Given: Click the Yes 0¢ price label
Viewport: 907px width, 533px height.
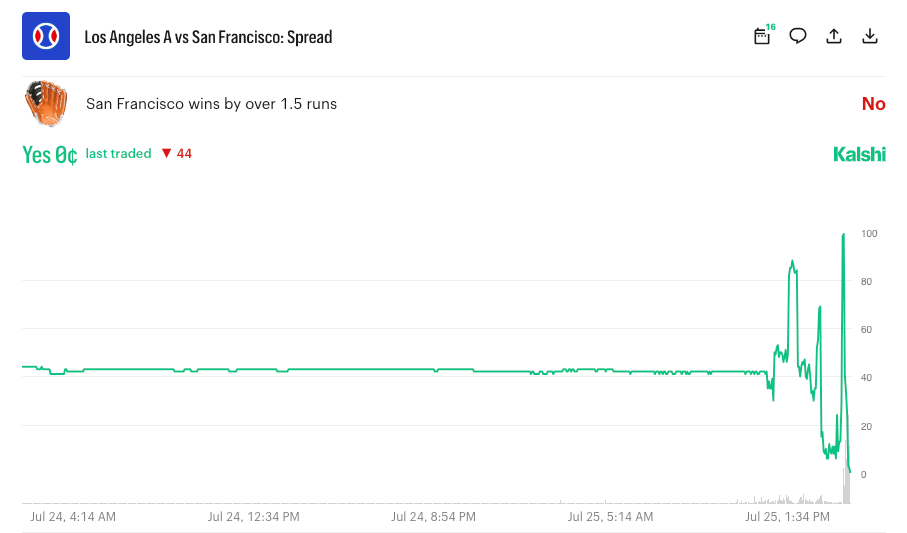Looking at the screenshot, I should coord(50,155).
